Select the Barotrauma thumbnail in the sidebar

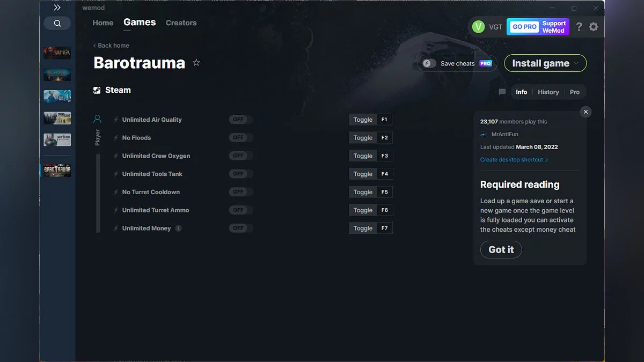coord(56,170)
